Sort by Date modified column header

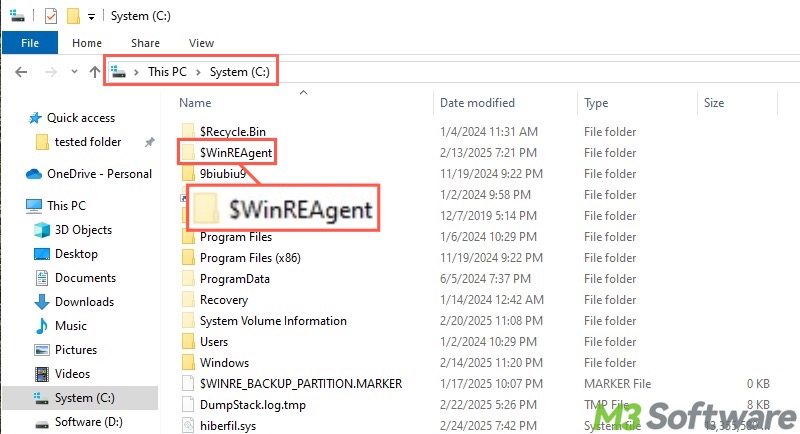[x=477, y=103]
